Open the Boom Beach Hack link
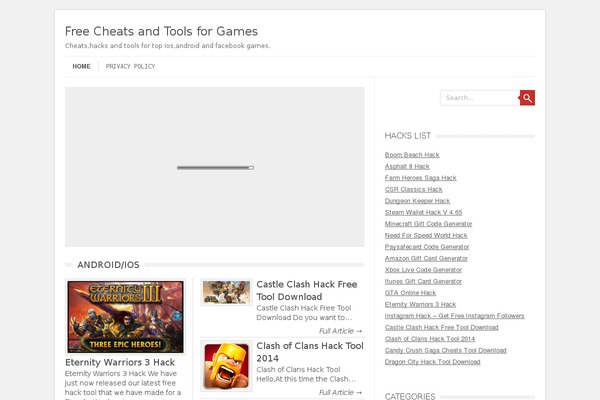600x400 pixels. pyautogui.click(x=412, y=155)
